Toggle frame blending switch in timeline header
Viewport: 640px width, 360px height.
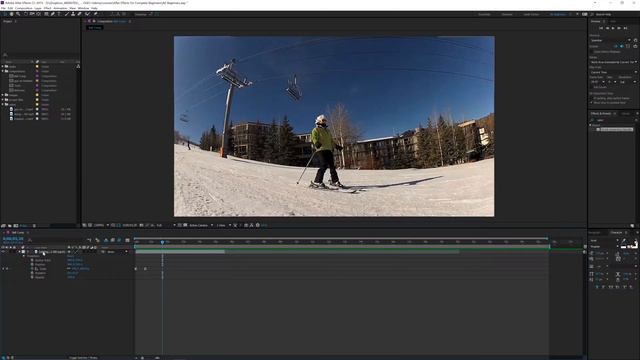pyautogui.click(x=113, y=240)
